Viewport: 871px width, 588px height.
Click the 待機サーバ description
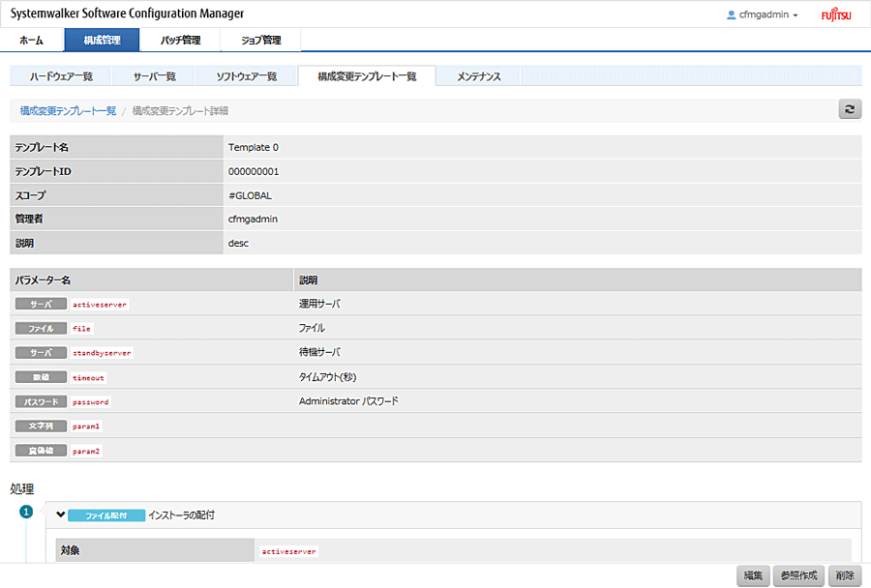coord(319,352)
